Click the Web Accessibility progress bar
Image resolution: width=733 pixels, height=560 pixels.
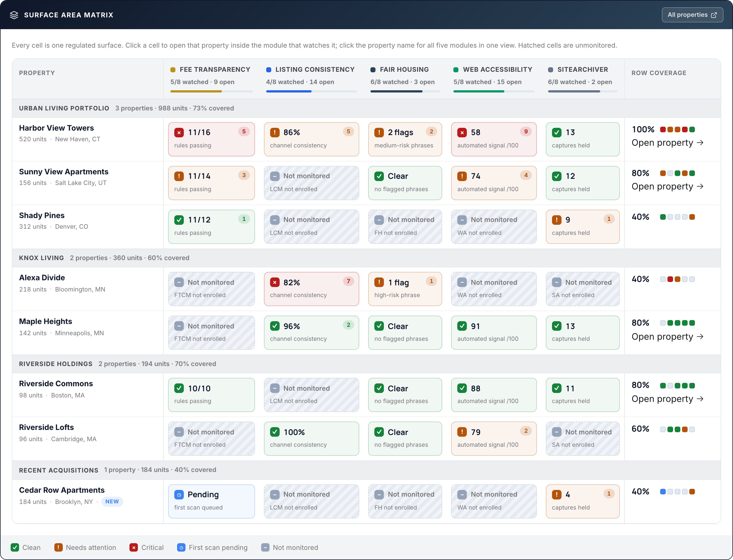(493, 92)
